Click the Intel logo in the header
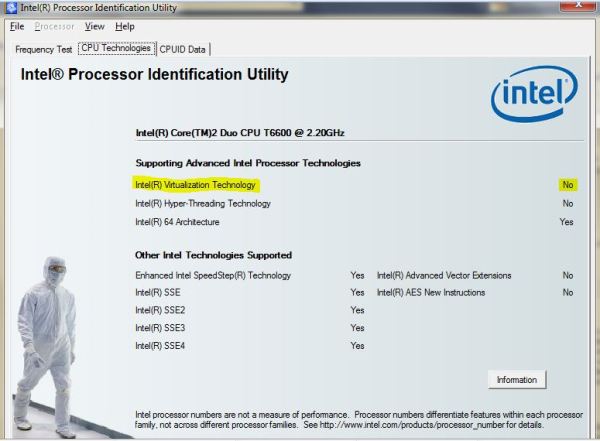600x441 pixels. (x=533, y=98)
